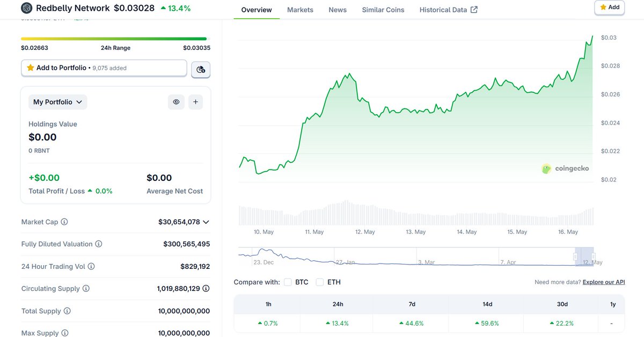Click the volume bars below the chart
This screenshot has width=644, height=337.
point(416,213)
